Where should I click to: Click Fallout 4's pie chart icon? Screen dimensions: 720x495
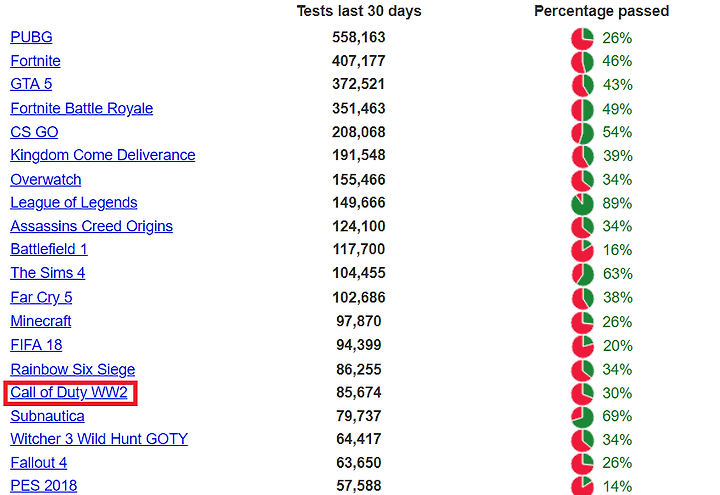(582, 464)
